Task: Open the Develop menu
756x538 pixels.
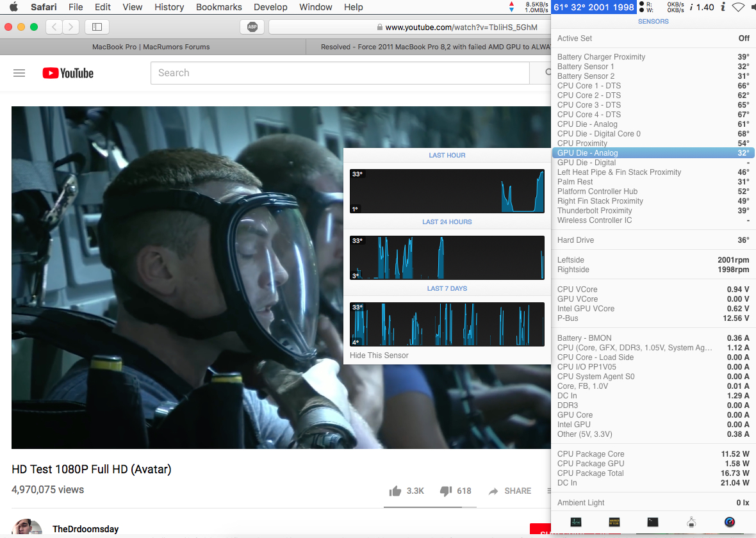Action: (x=270, y=7)
